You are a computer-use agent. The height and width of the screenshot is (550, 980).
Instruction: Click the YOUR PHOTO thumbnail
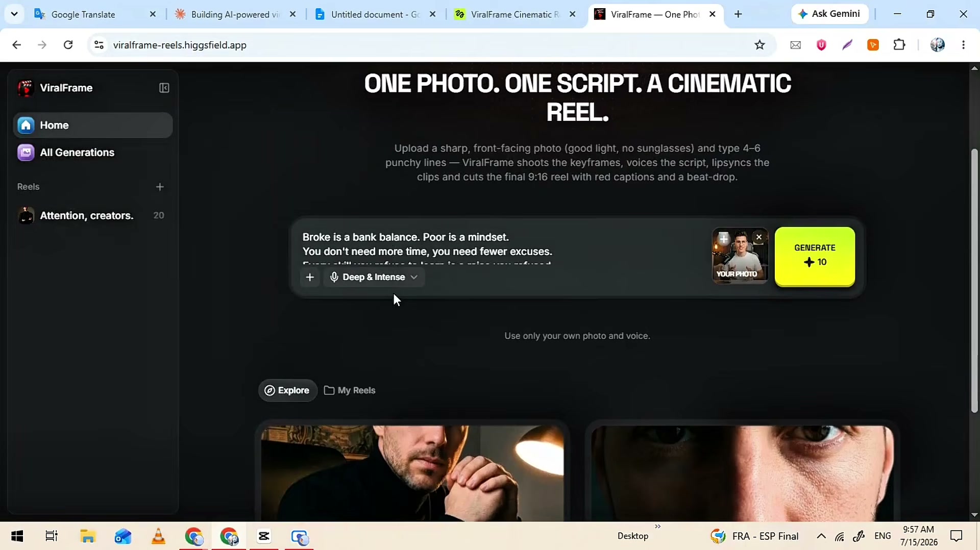[x=740, y=256]
